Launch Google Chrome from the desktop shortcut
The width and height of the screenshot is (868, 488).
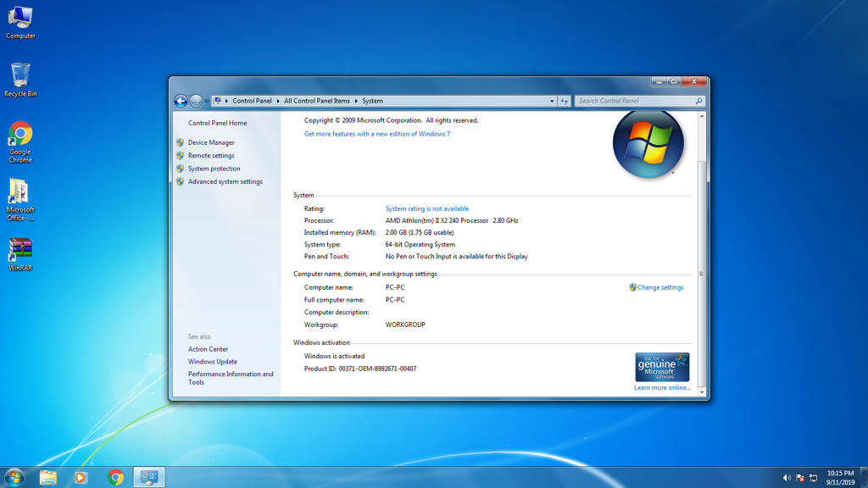[x=20, y=141]
